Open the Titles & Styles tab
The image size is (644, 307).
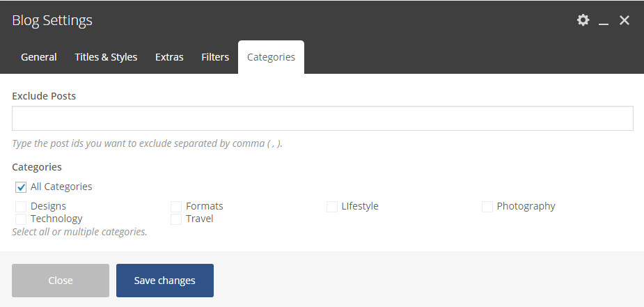pyautogui.click(x=106, y=57)
